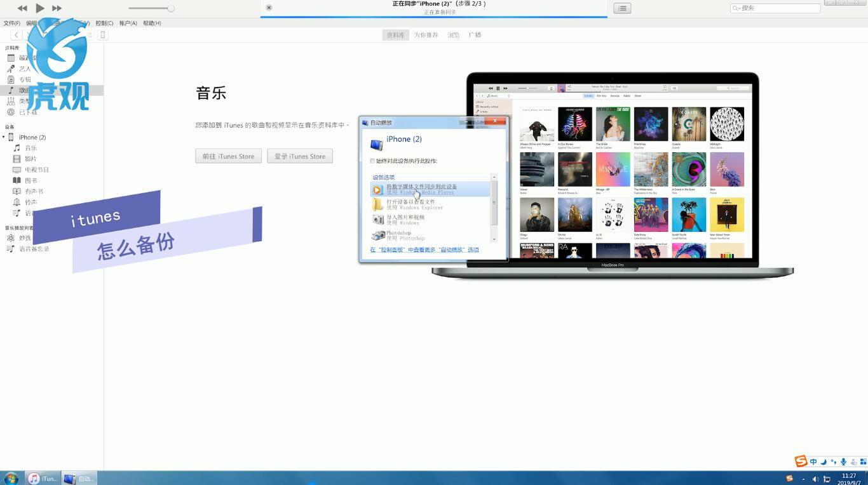868x485 pixels.
Task: Click AutoPlay list scroll-down arrow
Action: pyautogui.click(x=494, y=239)
